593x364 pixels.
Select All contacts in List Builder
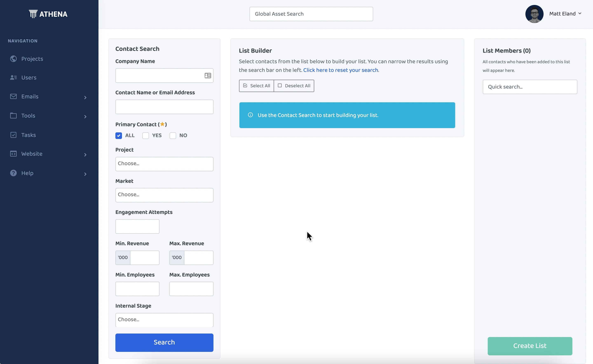256,86
